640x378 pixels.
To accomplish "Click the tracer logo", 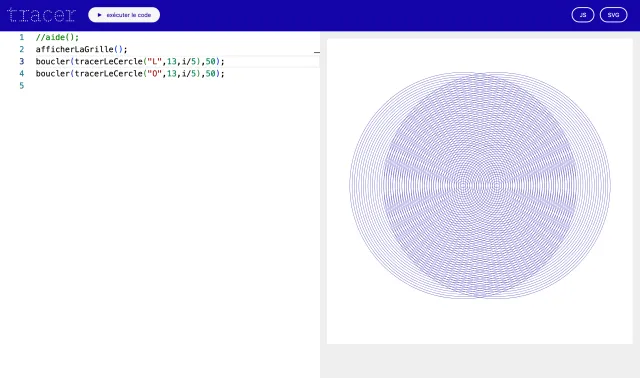I will pos(41,15).
